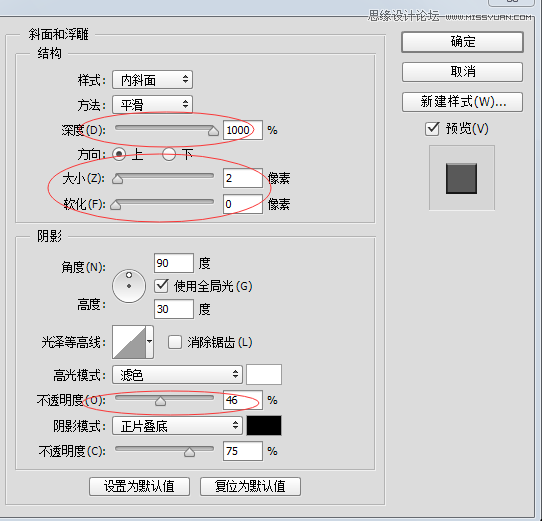Click the shadow opacity field showing 75
The width and height of the screenshot is (542, 521).
[243, 451]
